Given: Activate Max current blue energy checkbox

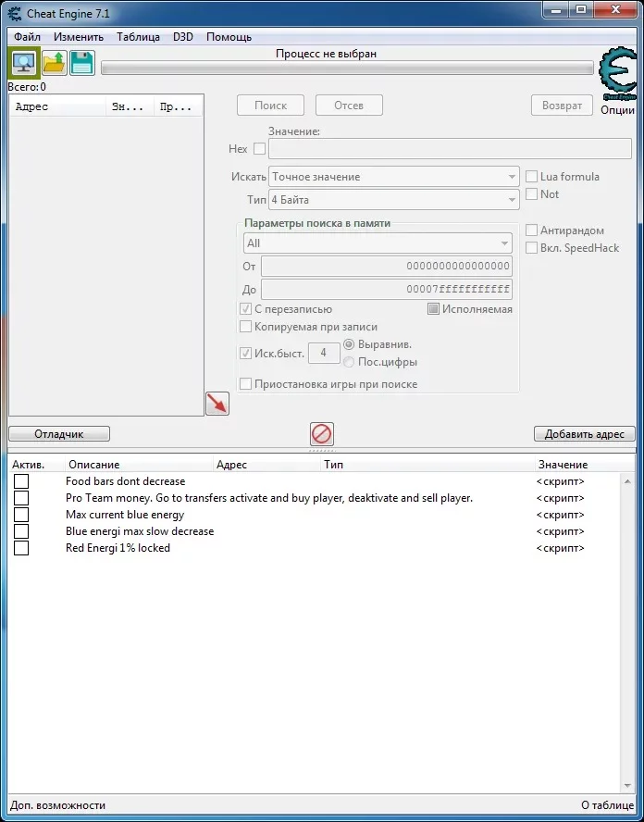Looking at the screenshot, I should tap(21, 515).
